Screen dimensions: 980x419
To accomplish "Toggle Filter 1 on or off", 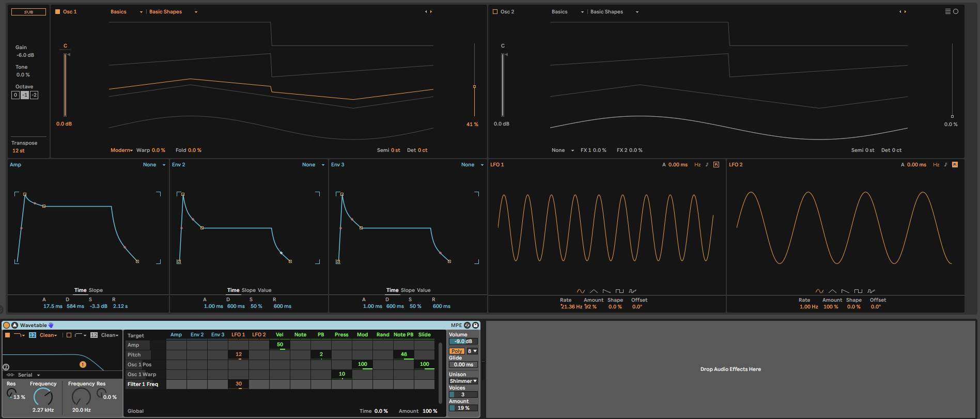I will [x=7, y=335].
